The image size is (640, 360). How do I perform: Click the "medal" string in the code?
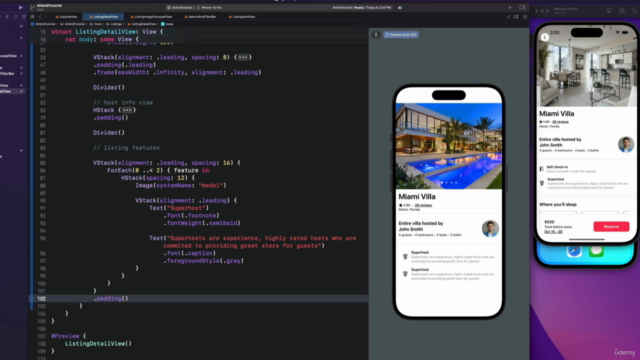[x=211, y=185]
